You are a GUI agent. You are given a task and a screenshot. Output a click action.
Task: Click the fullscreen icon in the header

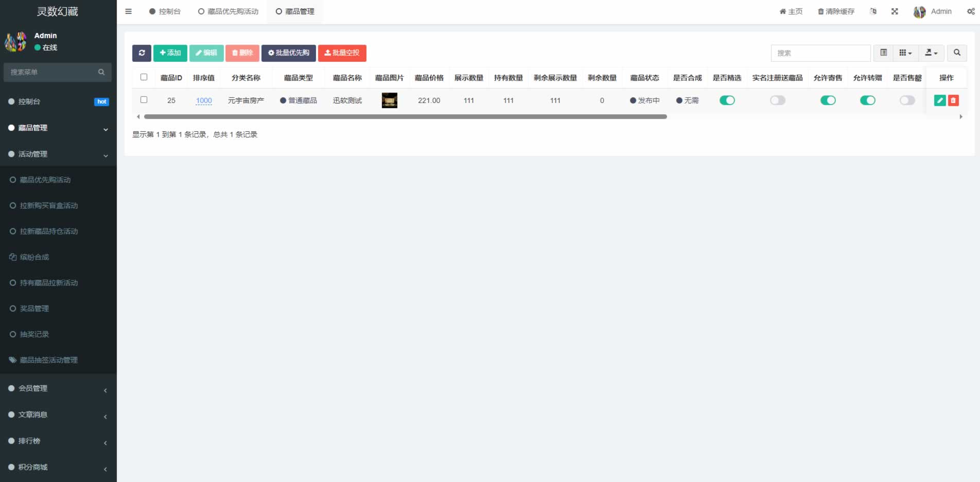tap(895, 11)
